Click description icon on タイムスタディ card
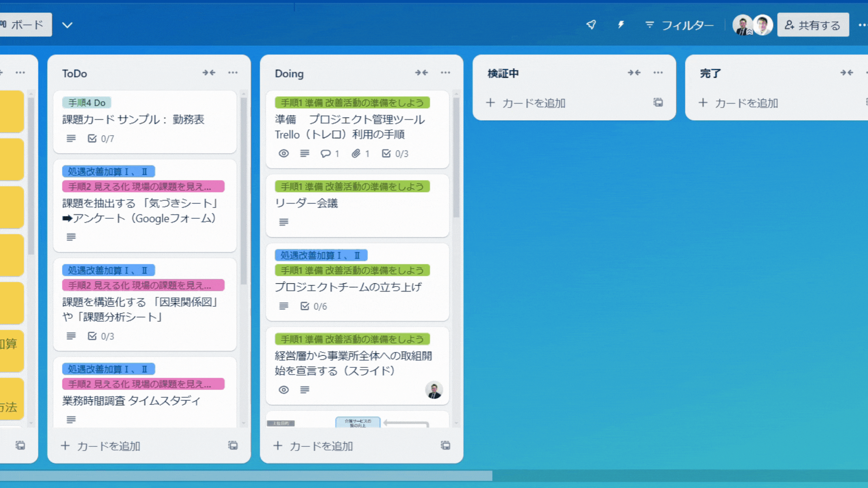The image size is (868, 488). tap(71, 420)
